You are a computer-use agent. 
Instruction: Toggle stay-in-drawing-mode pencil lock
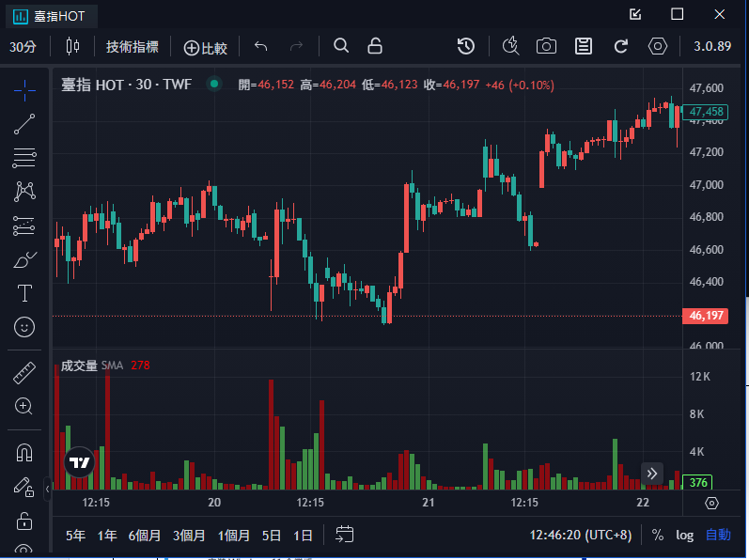click(23, 487)
